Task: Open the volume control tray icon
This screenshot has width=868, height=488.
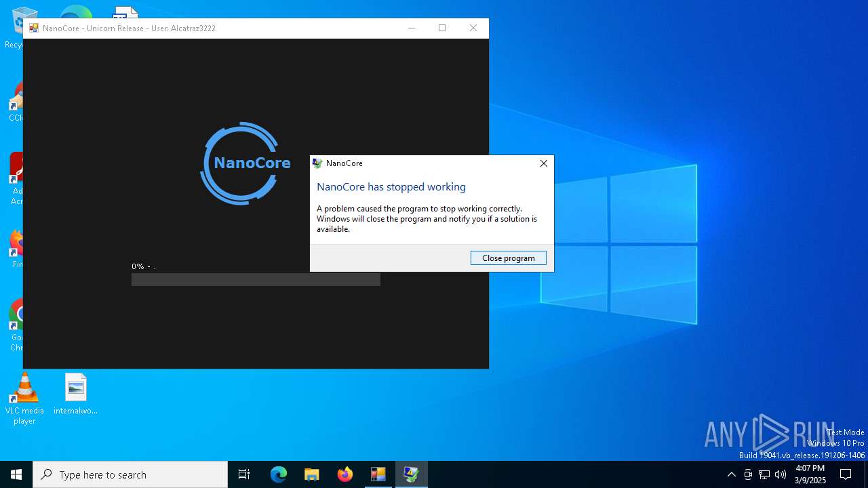Action: 781,474
